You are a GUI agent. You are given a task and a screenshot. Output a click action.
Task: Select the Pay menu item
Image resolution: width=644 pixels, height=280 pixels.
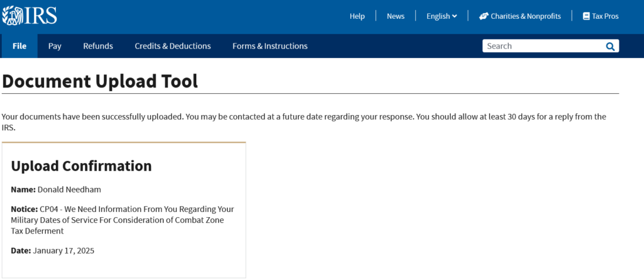click(x=55, y=46)
